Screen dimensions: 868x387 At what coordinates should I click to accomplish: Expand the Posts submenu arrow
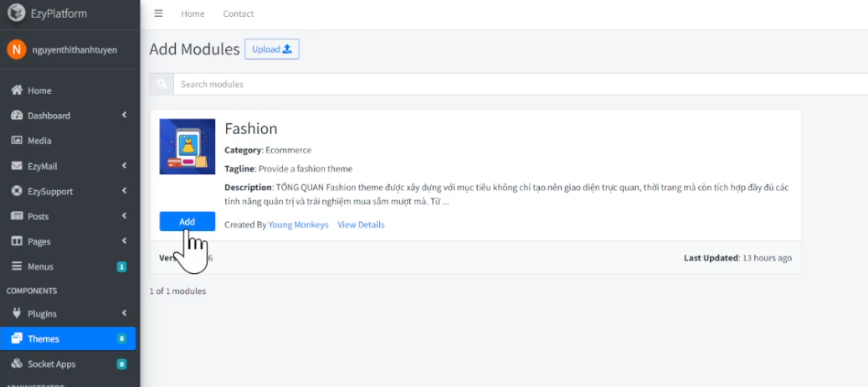(124, 216)
